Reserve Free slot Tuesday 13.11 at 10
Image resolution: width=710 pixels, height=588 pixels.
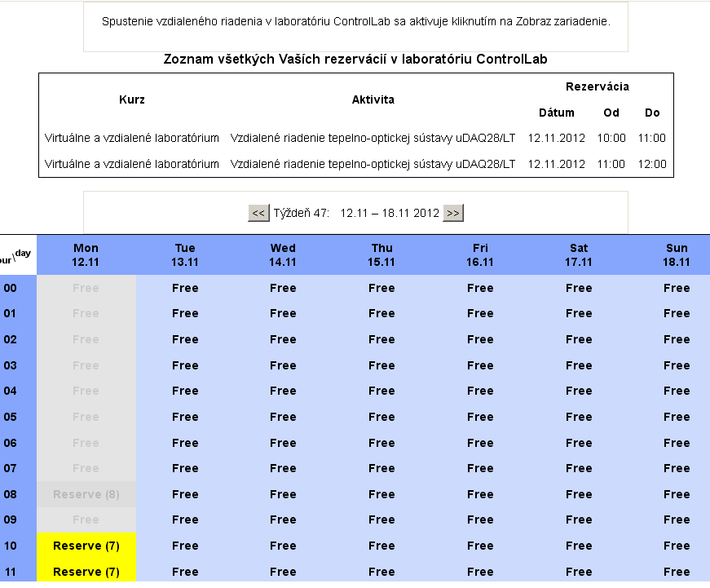coord(185,546)
